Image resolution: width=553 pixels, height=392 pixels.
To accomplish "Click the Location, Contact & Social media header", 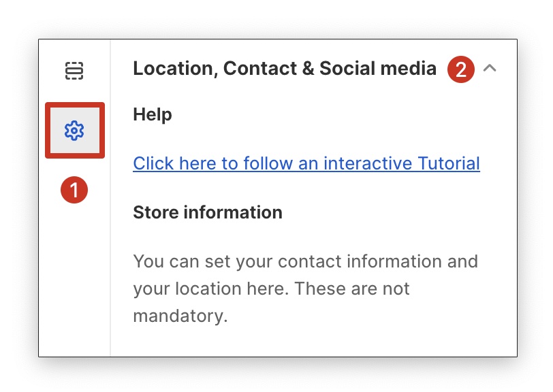I will 284,68.
